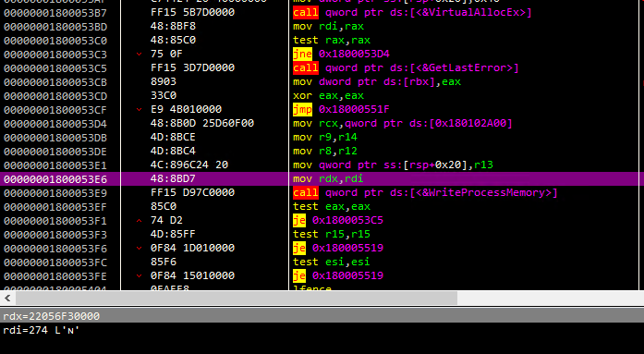This screenshot has width=644, height=354.
Task: Select the call WriteProcessMemory instruction
Action: (x=425, y=192)
